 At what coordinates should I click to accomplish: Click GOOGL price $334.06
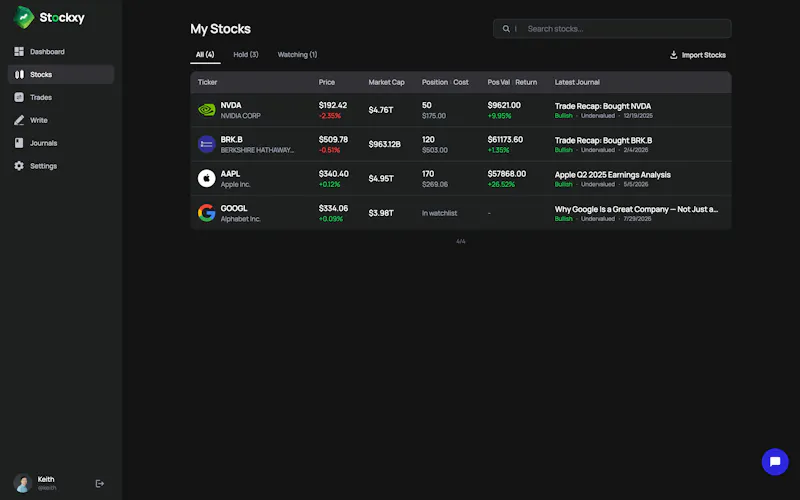333,208
